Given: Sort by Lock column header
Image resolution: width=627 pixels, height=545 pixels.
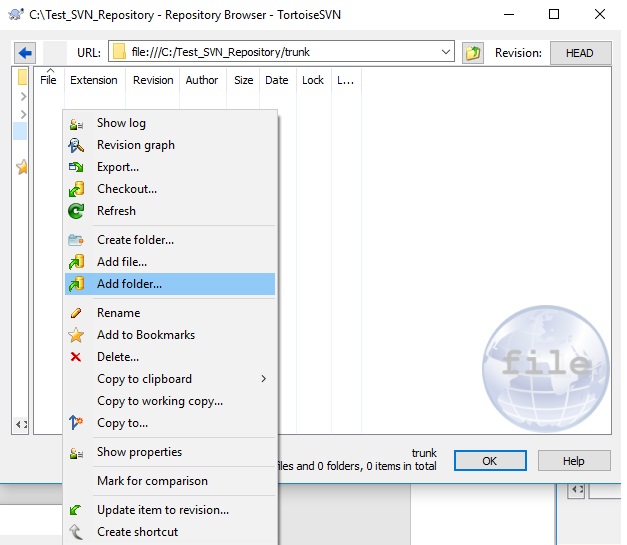Looking at the screenshot, I should coord(313,80).
